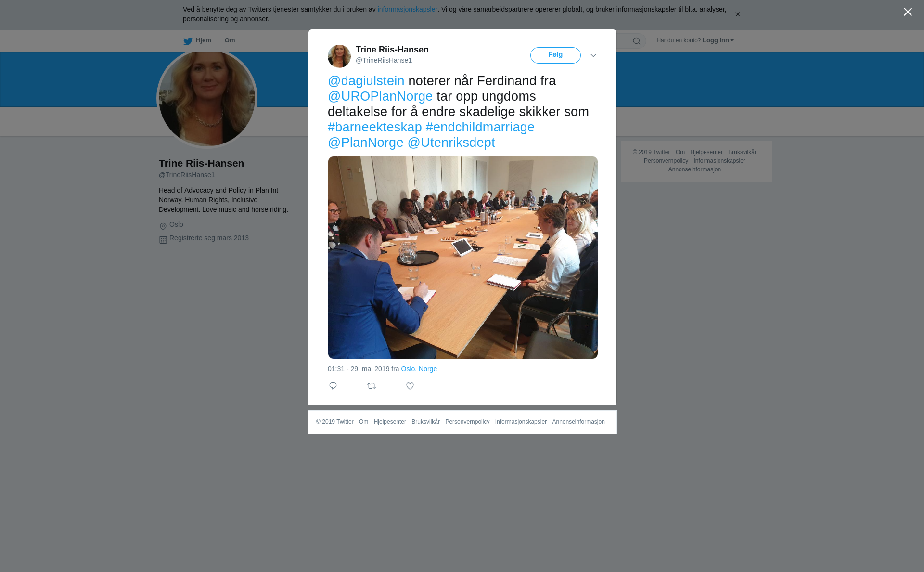Open the Logg inn dropdown

pos(718,40)
